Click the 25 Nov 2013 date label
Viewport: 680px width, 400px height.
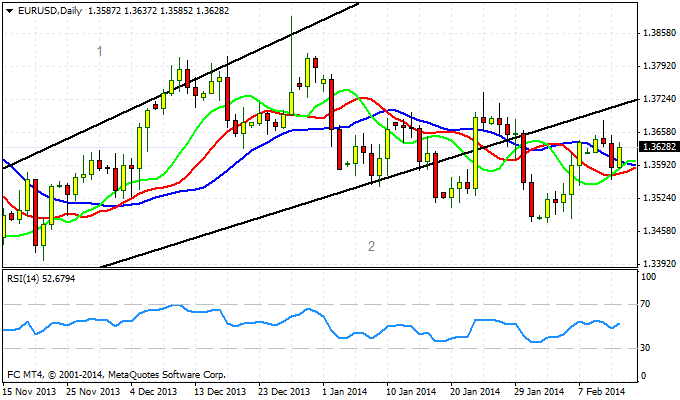click(x=93, y=392)
